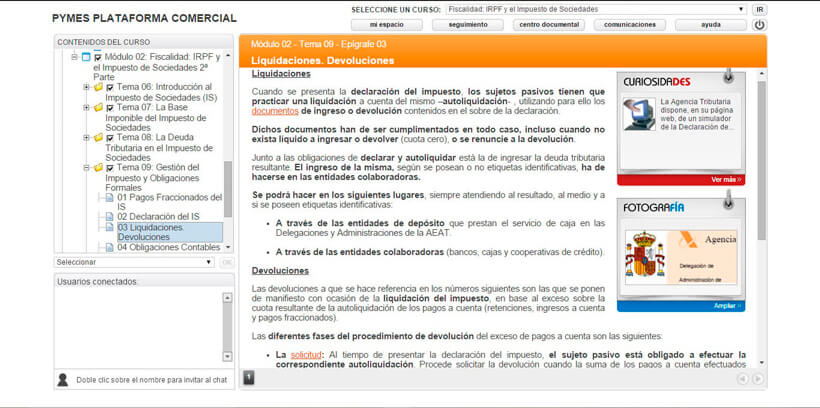
Task: Open '04 Obligaciones Contables' item
Action: [168, 247]
